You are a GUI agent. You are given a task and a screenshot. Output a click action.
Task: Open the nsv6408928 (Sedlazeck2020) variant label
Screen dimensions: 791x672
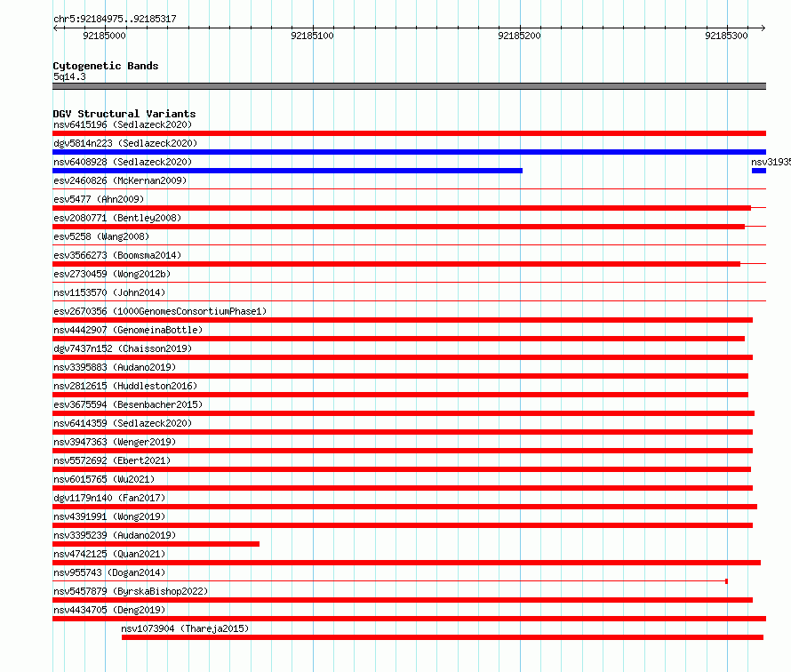click(123, 162)
